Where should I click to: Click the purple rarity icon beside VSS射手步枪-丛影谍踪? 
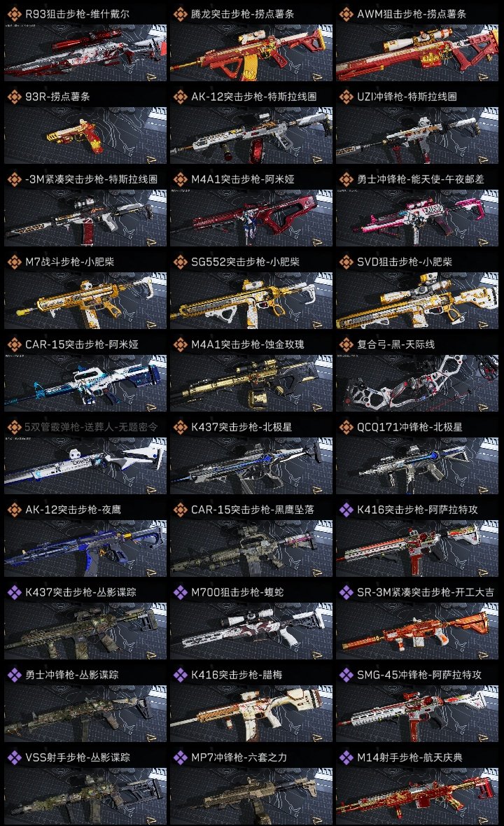(x=14, y=757)
